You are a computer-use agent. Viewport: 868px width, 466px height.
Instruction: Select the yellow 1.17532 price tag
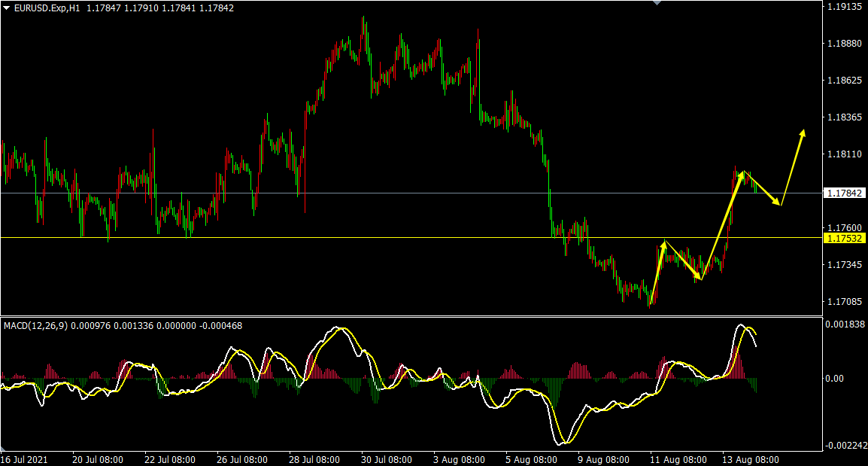pyautogui.click(x=845, y=238)
